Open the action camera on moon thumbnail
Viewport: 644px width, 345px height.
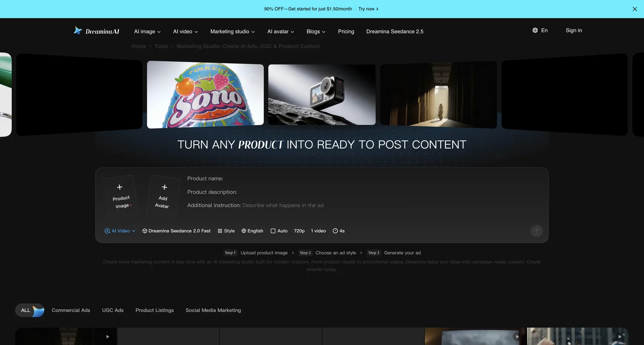(322, 95)
